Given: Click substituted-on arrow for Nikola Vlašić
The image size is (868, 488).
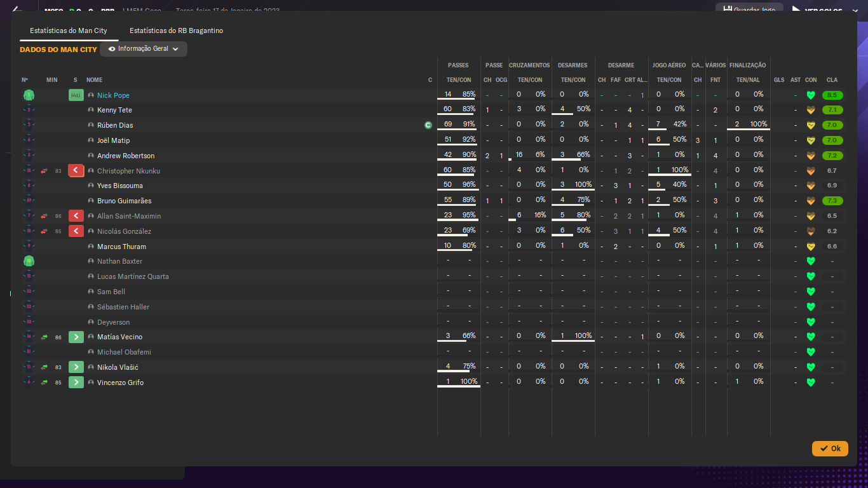Looking at the screenshot, I should click(x=76, y=367).
